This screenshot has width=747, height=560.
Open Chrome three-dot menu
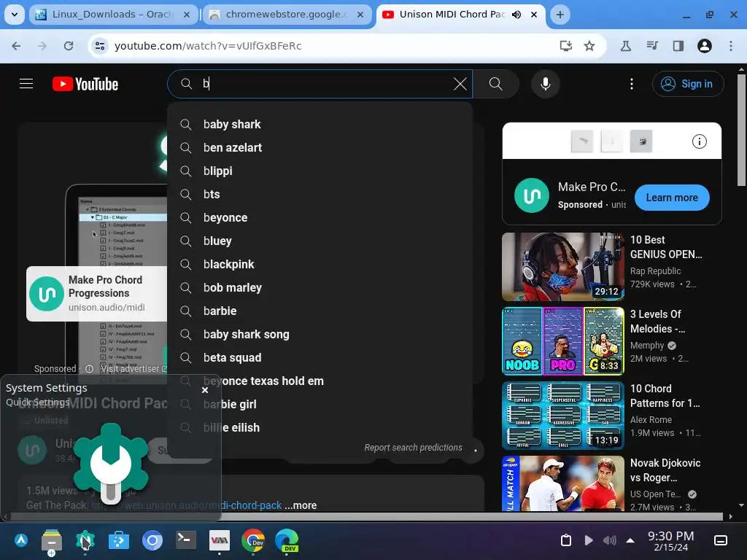tap(731, 46)
